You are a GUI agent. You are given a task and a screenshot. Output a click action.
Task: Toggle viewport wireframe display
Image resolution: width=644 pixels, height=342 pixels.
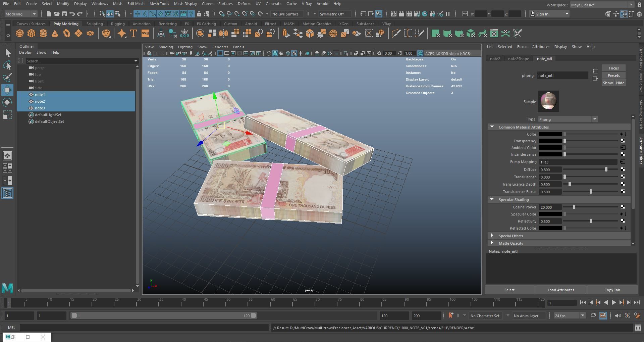pyautogui.click(x=269, y=53)
